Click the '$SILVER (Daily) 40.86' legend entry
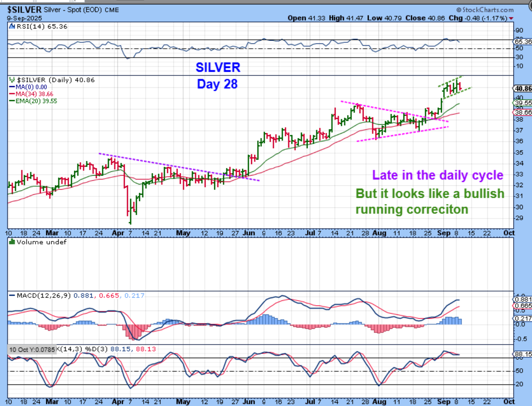The width and height of the screenshot is (532, 406). pyautogui.click(x=56, y=80)
